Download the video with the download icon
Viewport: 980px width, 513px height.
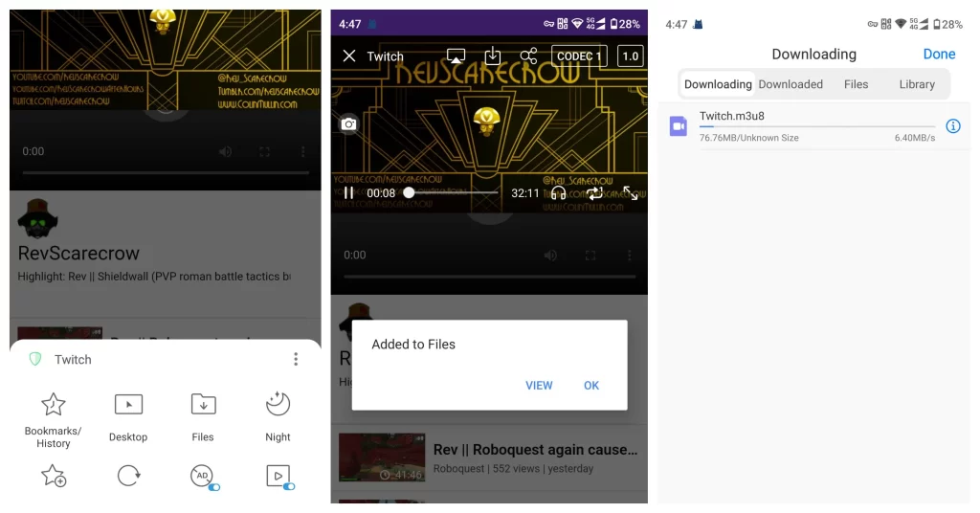click(493, 56)
